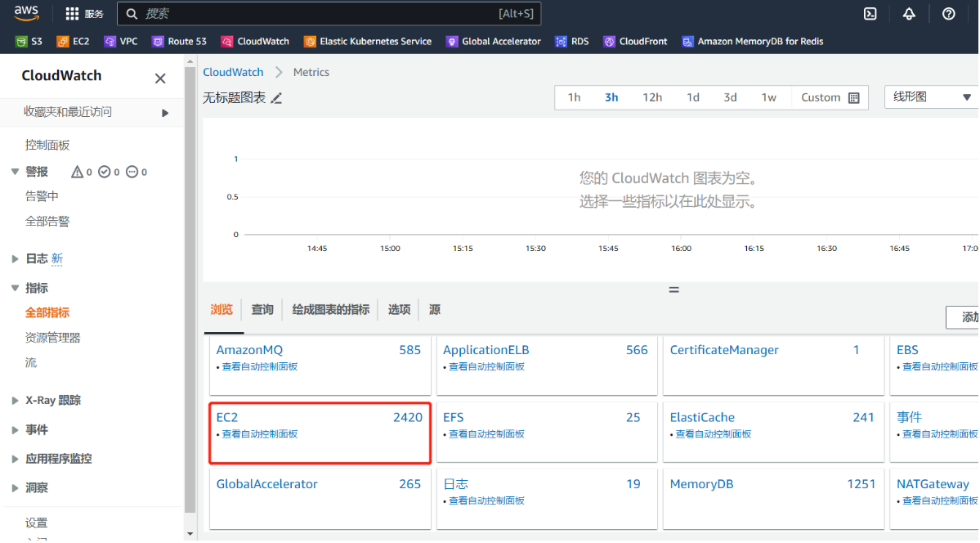
Task: Open the MemoryDB metrics namespace
Action: point(701,484)
